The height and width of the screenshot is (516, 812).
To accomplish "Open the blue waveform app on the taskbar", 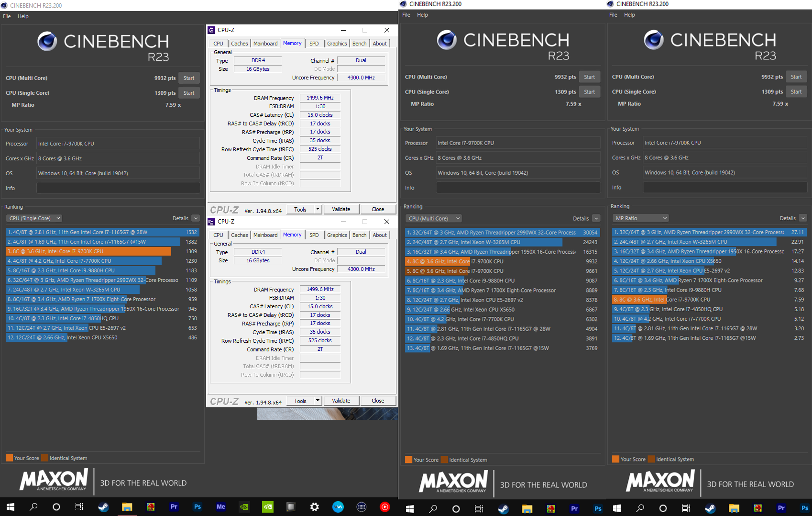I will point(338,507).
